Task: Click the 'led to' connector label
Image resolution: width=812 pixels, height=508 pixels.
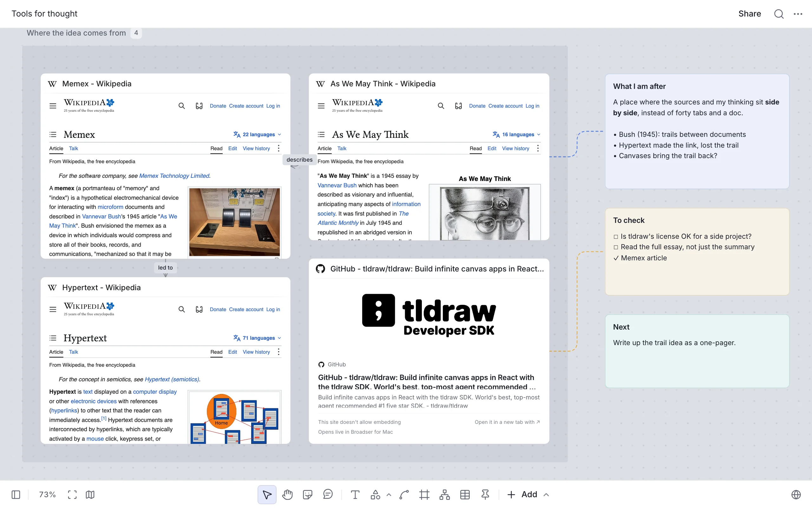Action: coord(166,268)
